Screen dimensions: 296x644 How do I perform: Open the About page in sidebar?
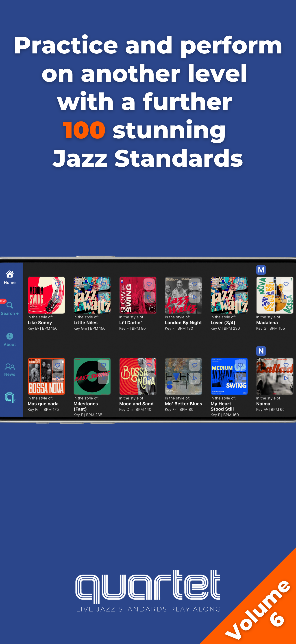click(10, 340)
